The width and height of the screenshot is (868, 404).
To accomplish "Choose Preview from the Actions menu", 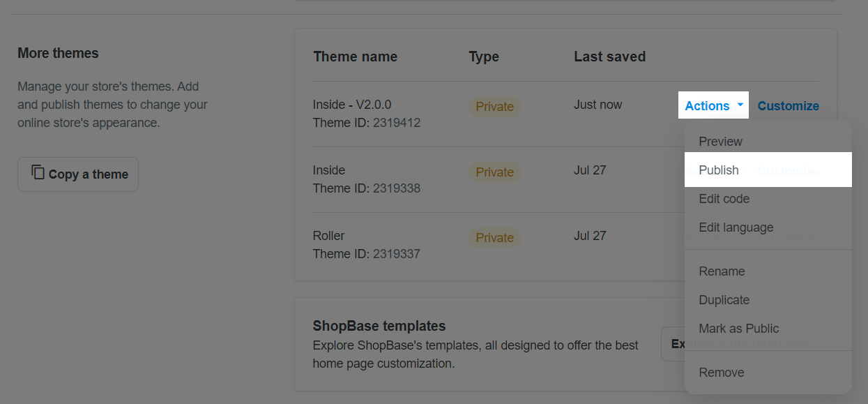I will coord(720,142).
